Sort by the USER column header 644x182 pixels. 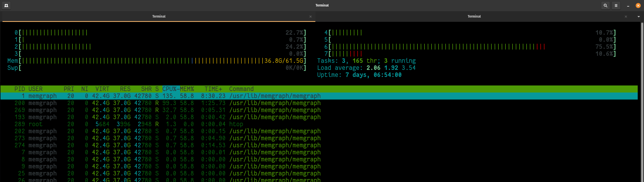click(35, 89)
